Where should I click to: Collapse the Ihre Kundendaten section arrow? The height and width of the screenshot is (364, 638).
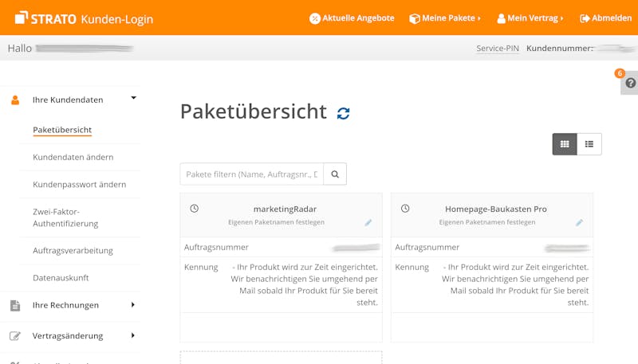133,98
